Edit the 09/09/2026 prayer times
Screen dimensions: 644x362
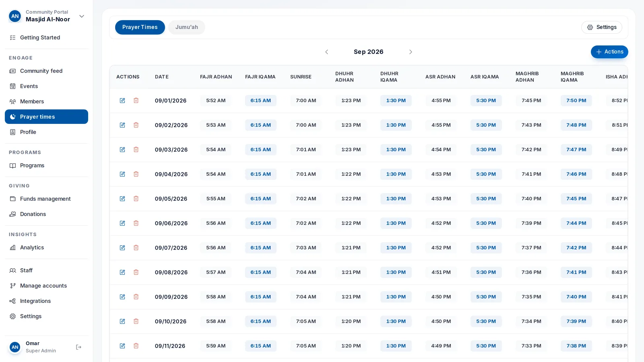(x=122, y=297)
